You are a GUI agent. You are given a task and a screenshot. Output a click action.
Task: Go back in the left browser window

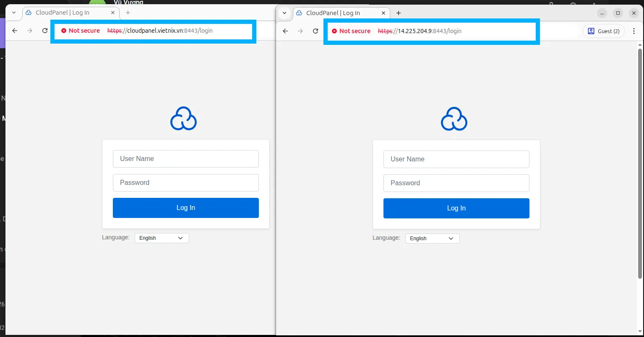(x=15, y=31)
